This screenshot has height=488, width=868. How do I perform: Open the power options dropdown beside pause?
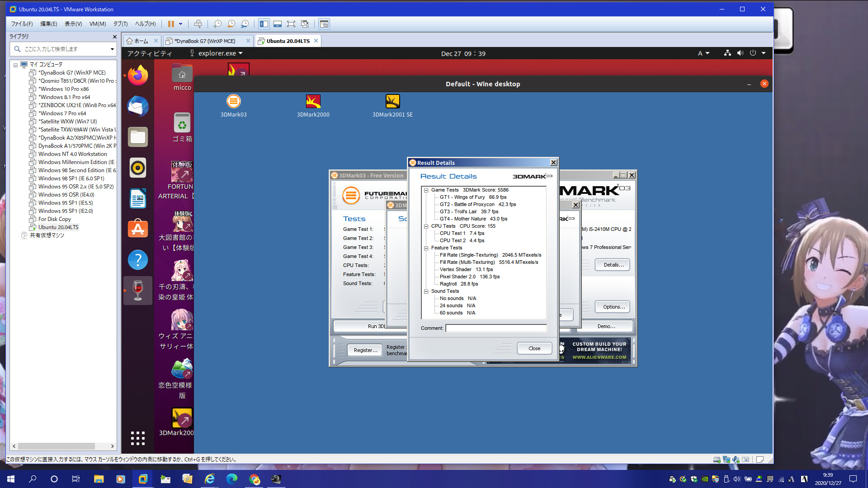pyautogui.click(x=180, y=24)
